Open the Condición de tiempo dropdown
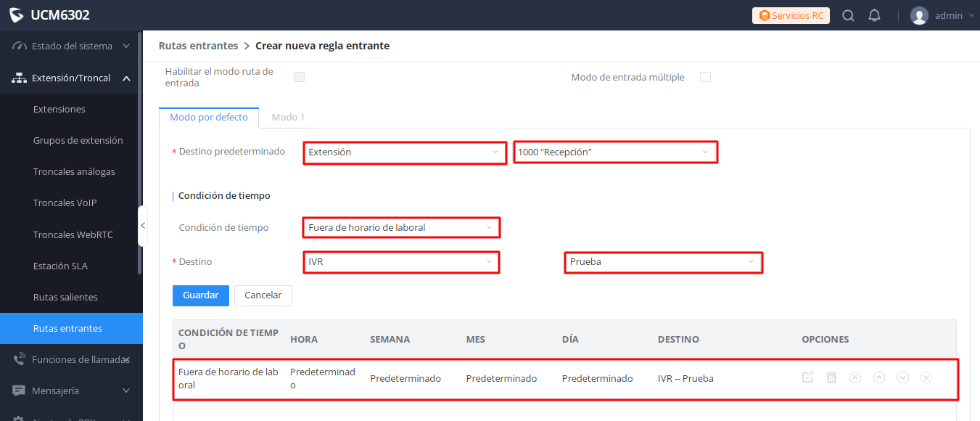 (401, 227)
